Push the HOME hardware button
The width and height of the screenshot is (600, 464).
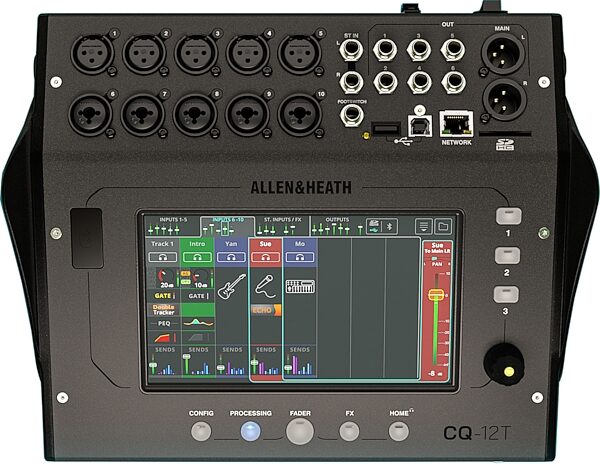pos(399,431)
